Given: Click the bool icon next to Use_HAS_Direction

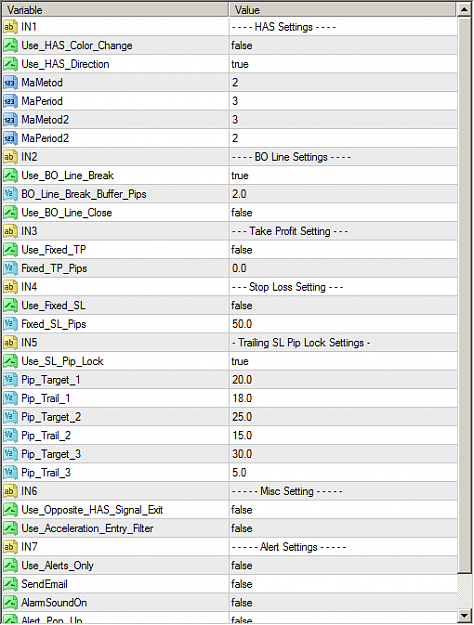Looking at the screenshot, I should coord(10,64).
